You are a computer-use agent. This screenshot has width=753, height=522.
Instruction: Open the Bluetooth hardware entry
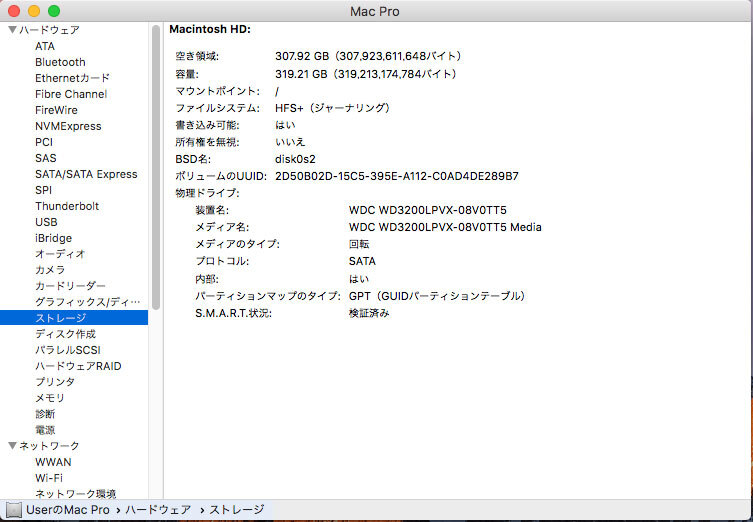tap(60, 62)
